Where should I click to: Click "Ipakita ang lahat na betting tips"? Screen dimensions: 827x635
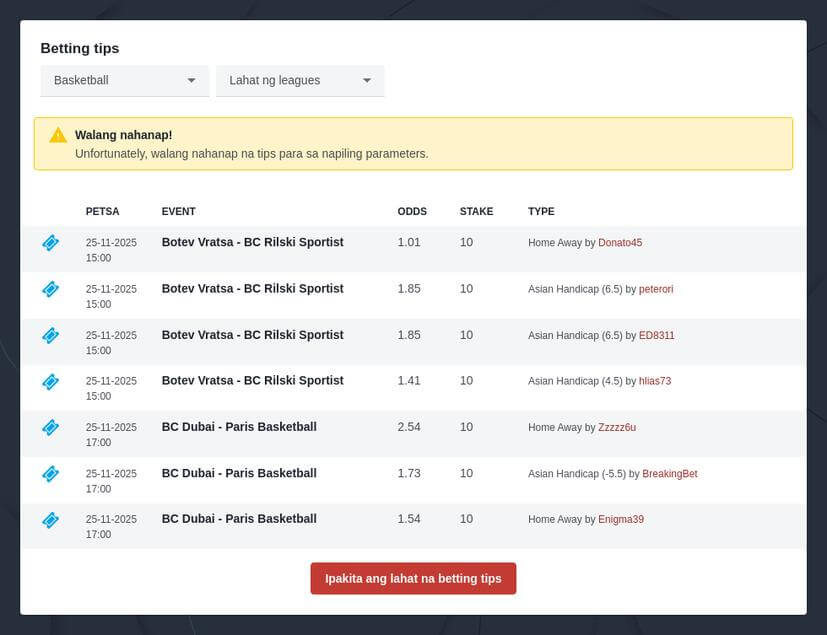413,578
